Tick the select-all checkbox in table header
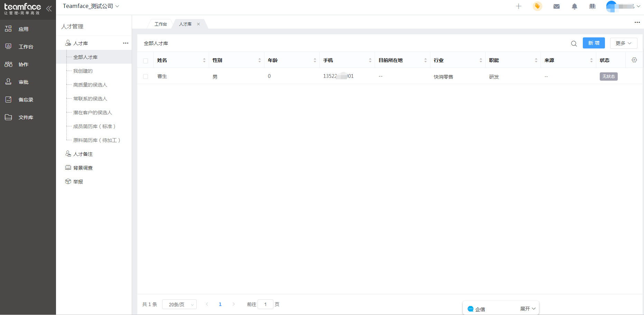Viewport: 644px width, 315px height. point(146,61)
